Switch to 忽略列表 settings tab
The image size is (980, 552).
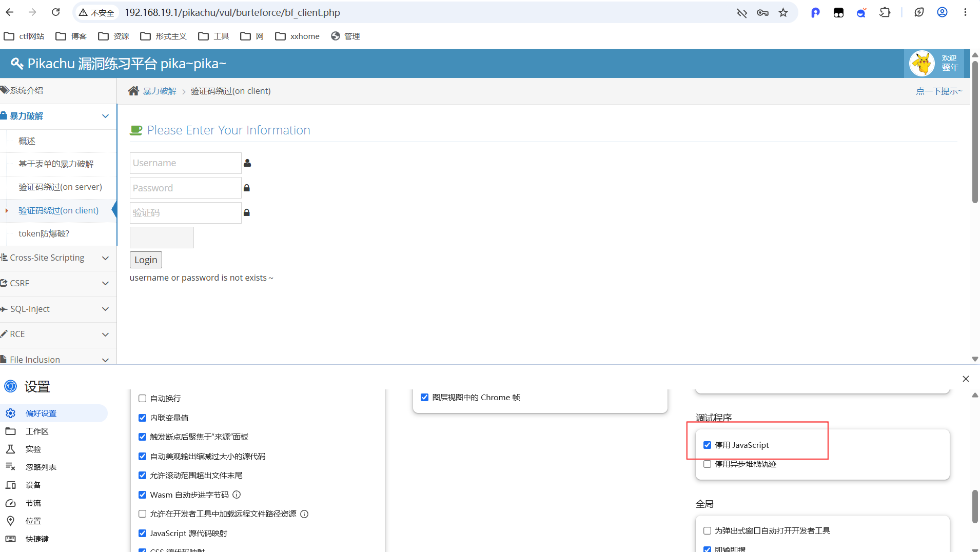tap(54, 467)
